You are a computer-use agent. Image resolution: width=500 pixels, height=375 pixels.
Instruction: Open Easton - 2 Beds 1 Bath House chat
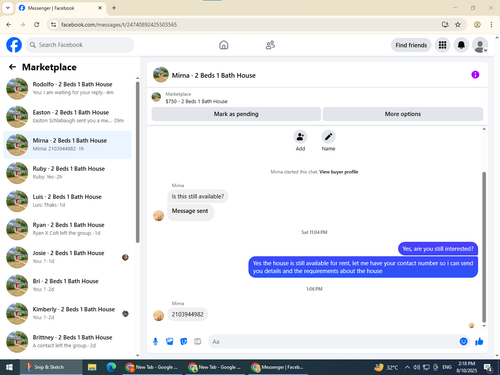pyautogui.click(x=67, y=117)
